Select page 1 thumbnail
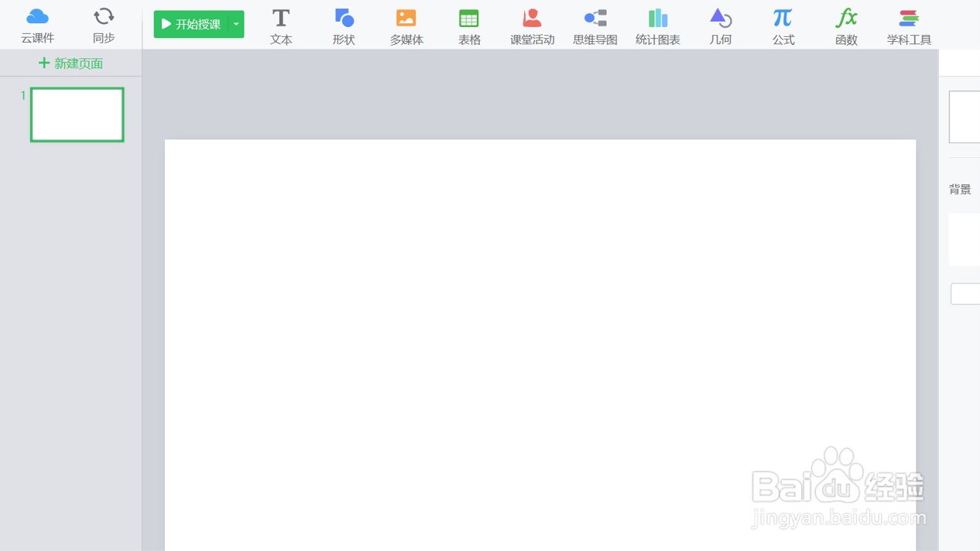The image size is (980, 551). coord(77,115)
